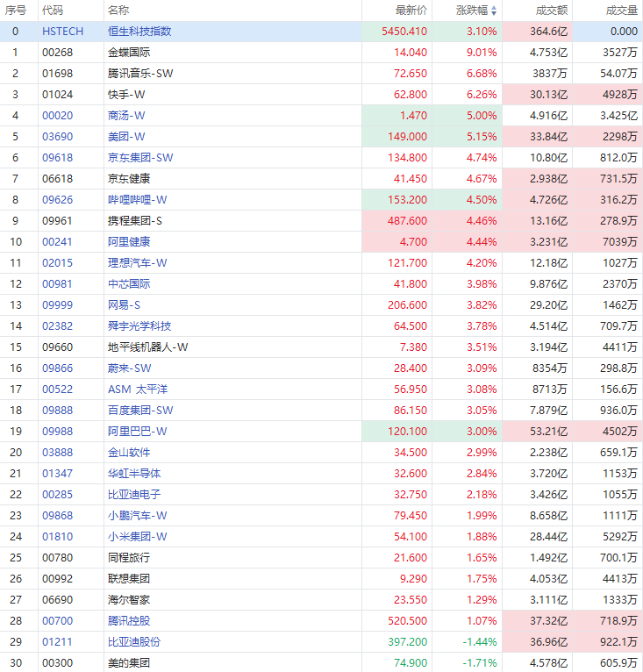
Task: Click stock code 01024 for 快手-W
Action: (56, 95)
